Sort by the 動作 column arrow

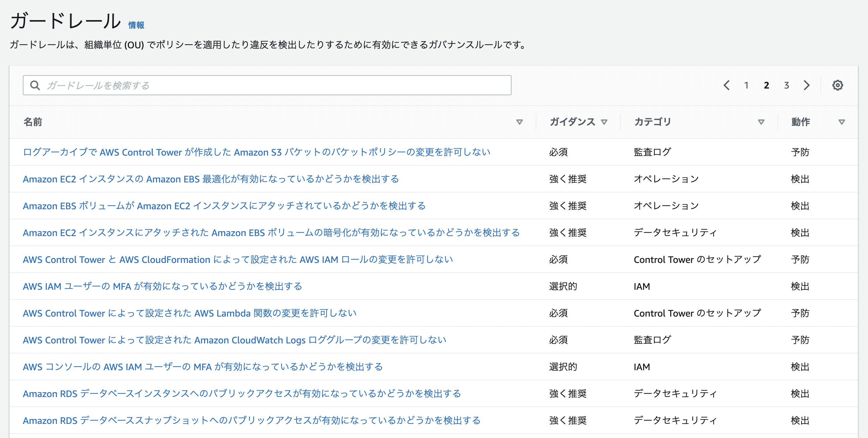[x=841, y=122]
